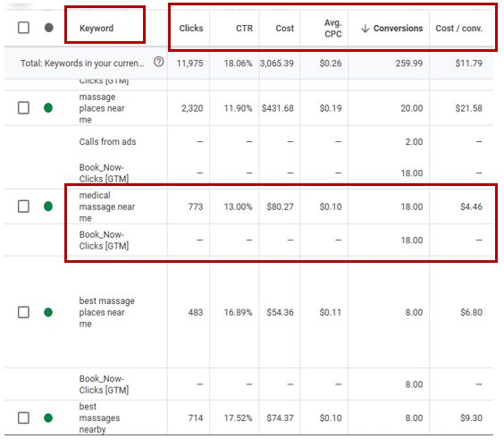Click the 20.00 conversions cell

point(412,108)
